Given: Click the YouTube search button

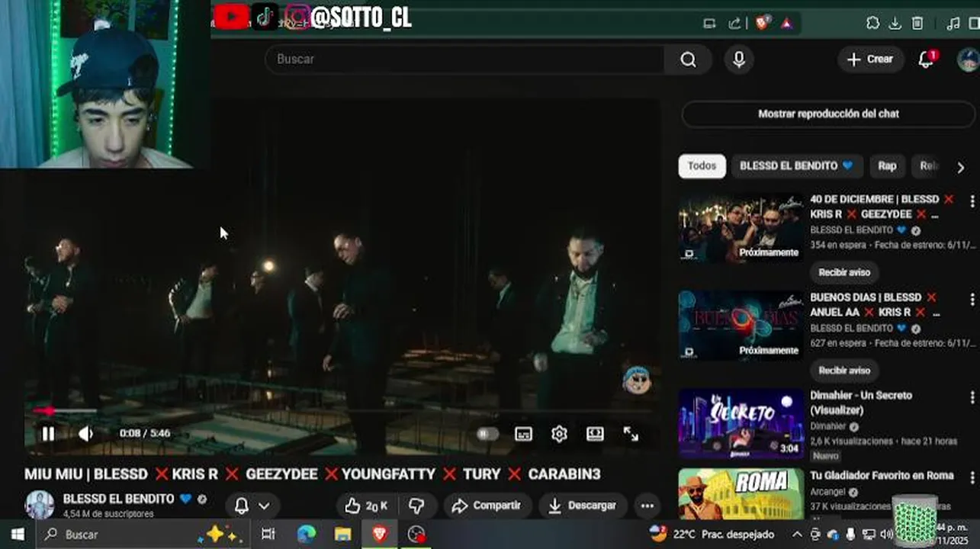Looking at the screenshot, I should click(688, 59).
